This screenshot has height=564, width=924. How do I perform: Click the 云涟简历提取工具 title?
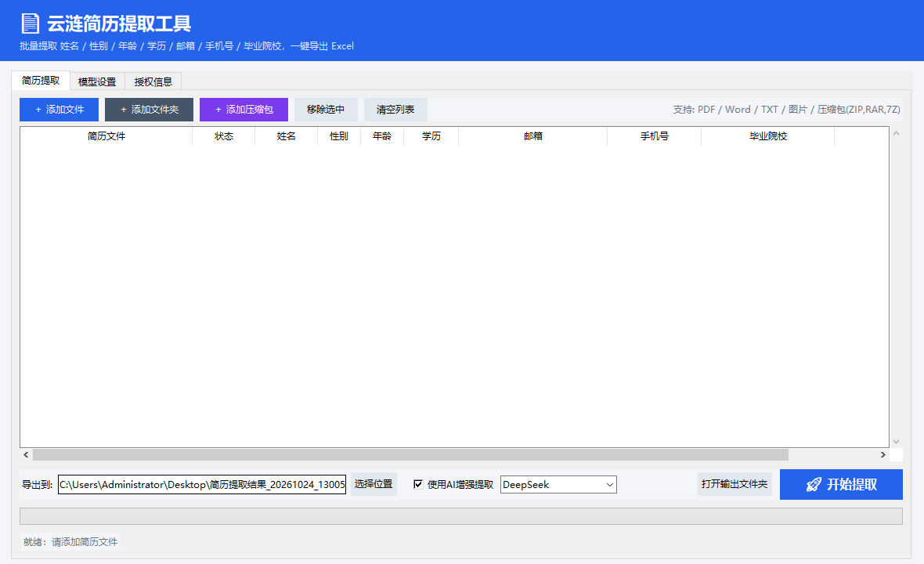(x=119, y=23)
